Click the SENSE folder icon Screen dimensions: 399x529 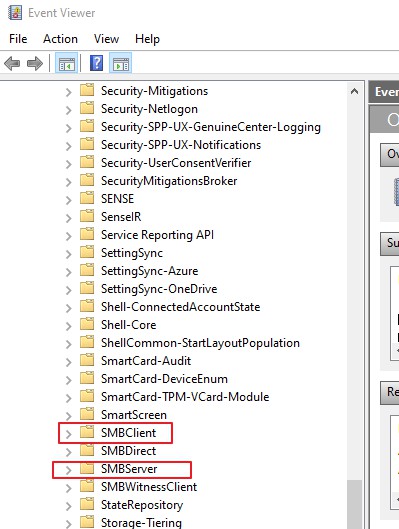(87, 198)
